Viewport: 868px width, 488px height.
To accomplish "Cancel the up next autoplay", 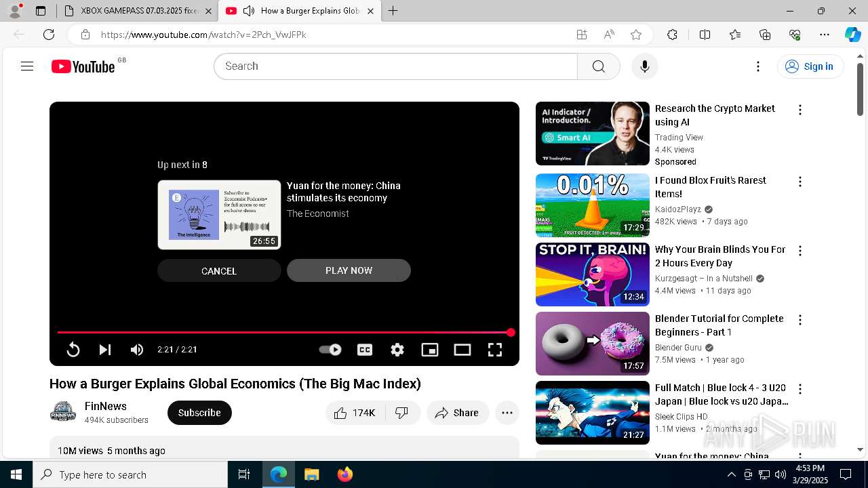I will [219, 270].
